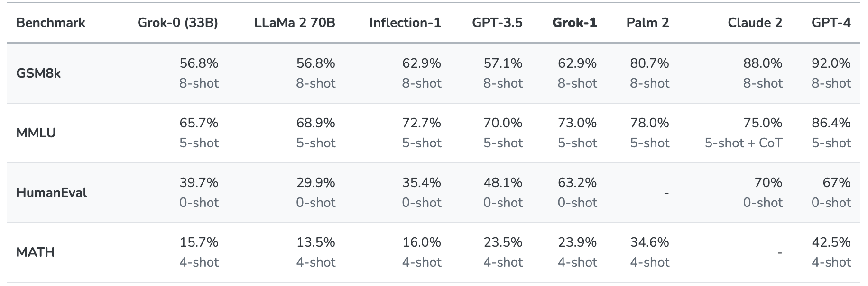Select the Claude 2 column header
The width and height of the screenshot is (868, 286).
click(755, 22)
